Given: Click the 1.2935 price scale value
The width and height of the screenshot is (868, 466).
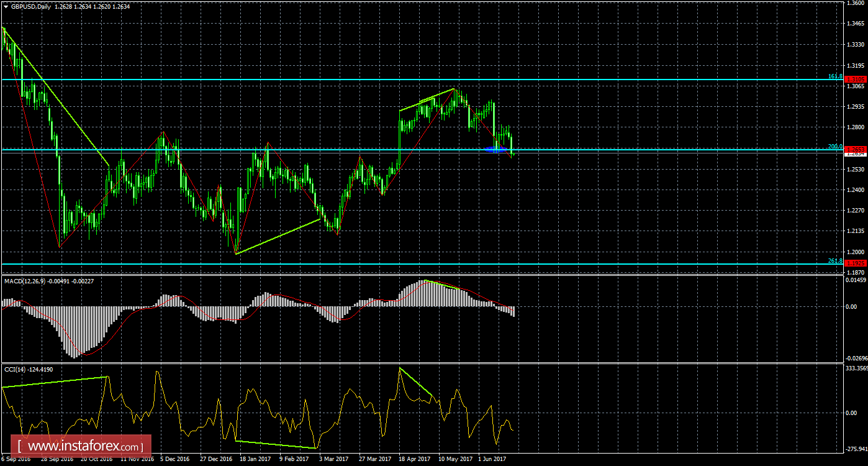Looking at the screenshot, I should click(856, 107).
